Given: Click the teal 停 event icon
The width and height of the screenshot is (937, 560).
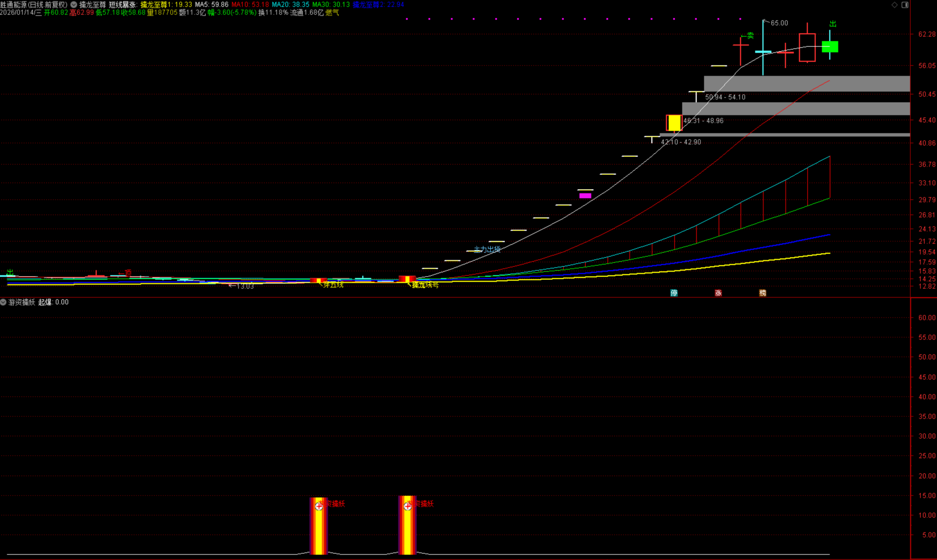Looking at the screenshot, I should (x=674, y=293).
